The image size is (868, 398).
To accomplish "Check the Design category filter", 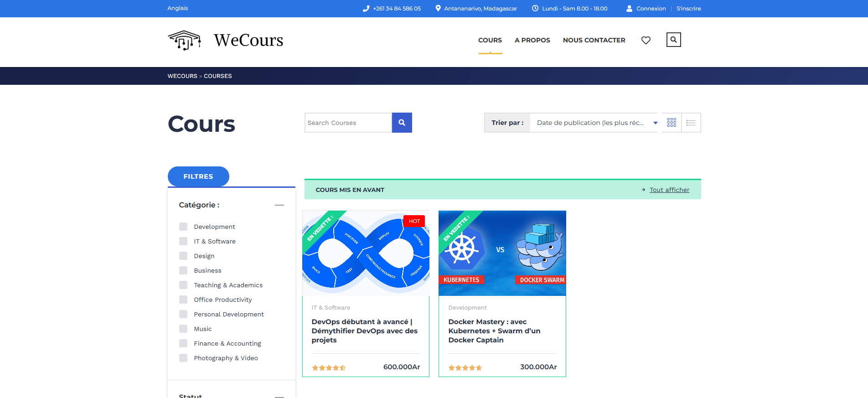I will [x=183, y=256].
